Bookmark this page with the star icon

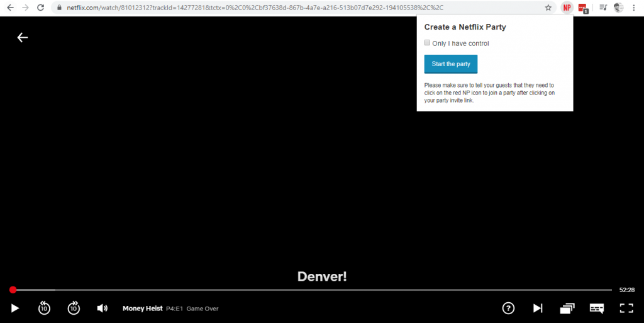tap(548, 8)
